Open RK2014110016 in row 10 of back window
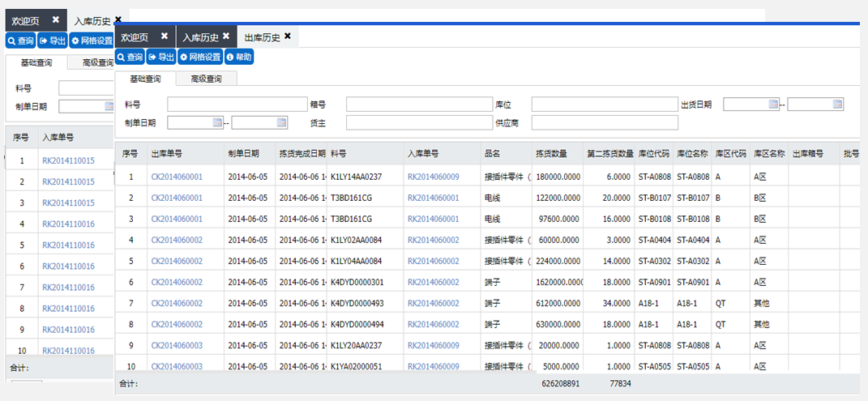 point(68,350)
